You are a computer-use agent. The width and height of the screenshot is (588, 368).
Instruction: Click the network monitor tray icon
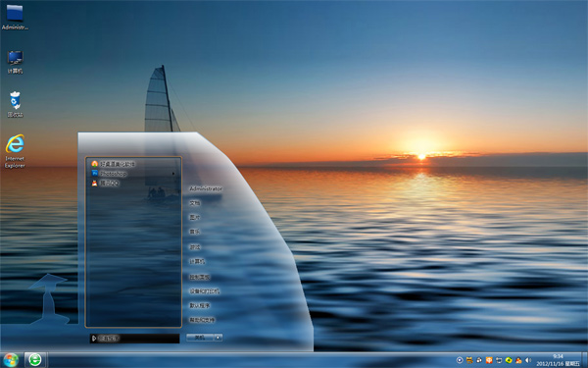click(x=499, y=360)
